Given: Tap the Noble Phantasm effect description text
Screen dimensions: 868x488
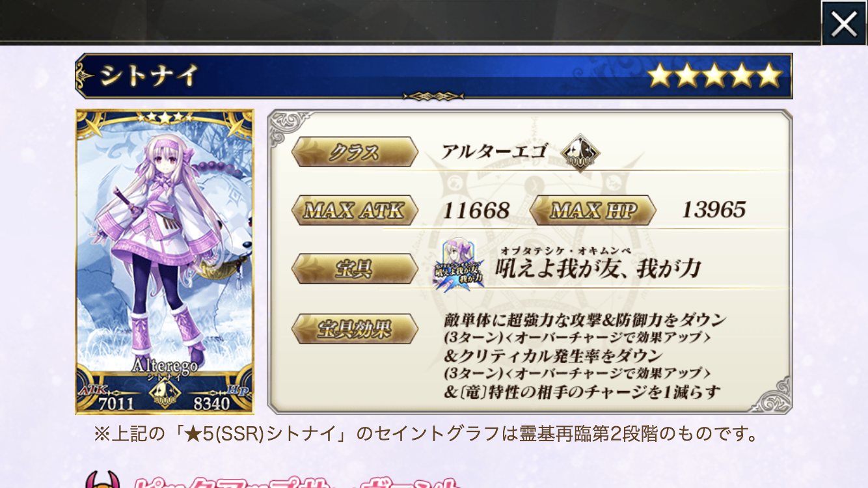Looking at the screenshot, I should 583,356.
